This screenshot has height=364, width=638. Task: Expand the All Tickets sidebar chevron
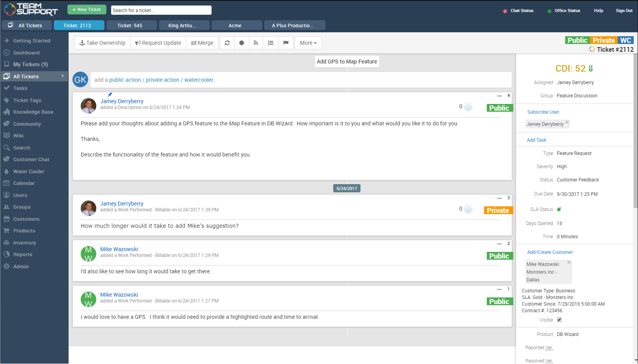point(62,76)
